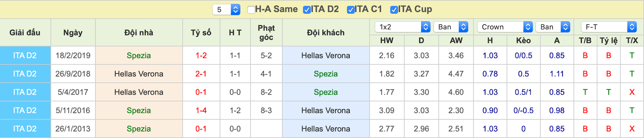Click the Tỷ số column header

201,33
